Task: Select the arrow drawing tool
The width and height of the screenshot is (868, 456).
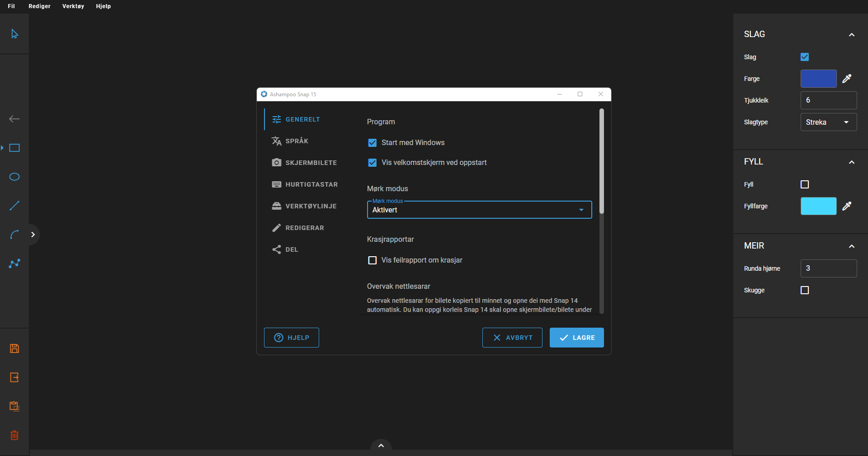Action: coord(14,119)
